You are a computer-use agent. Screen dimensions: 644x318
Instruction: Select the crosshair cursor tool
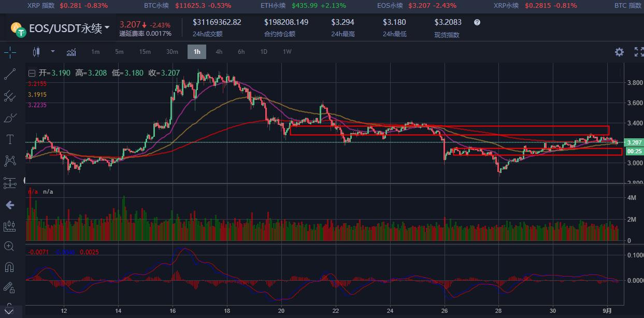10,52
